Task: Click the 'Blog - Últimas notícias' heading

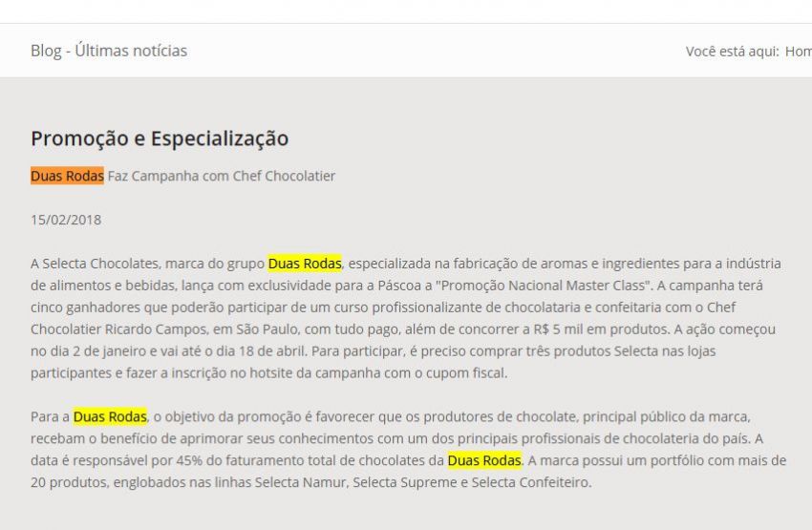Action: click(109, 51)
